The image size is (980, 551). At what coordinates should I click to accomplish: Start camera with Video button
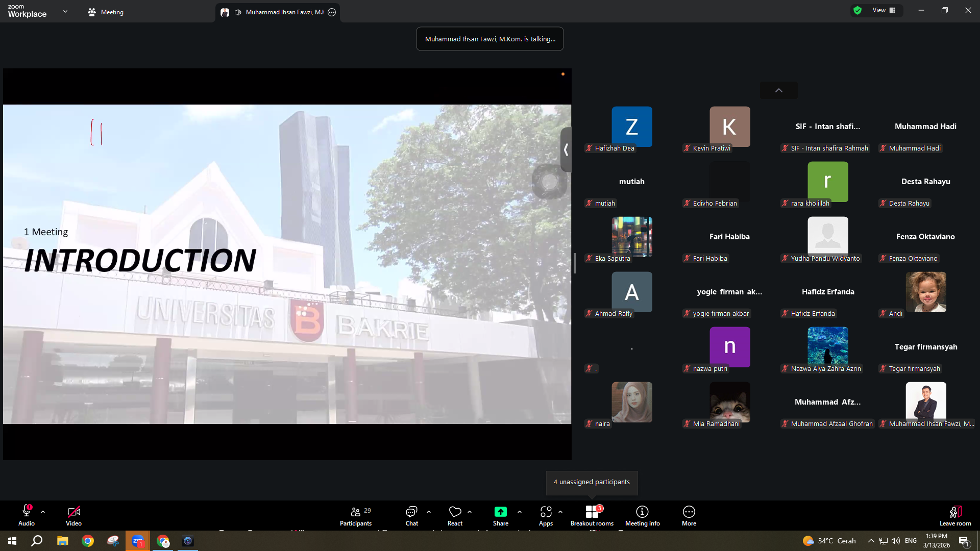pos(73,515)
